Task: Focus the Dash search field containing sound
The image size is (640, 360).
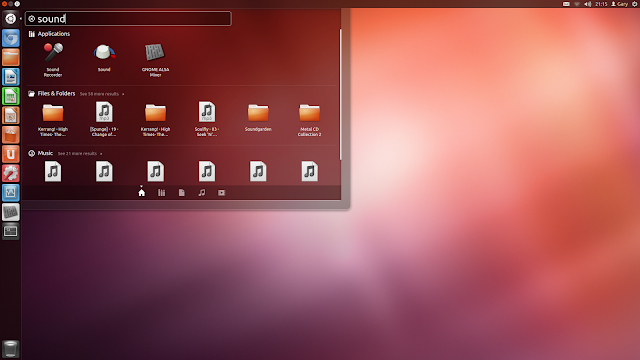Action: click(128, 19)
